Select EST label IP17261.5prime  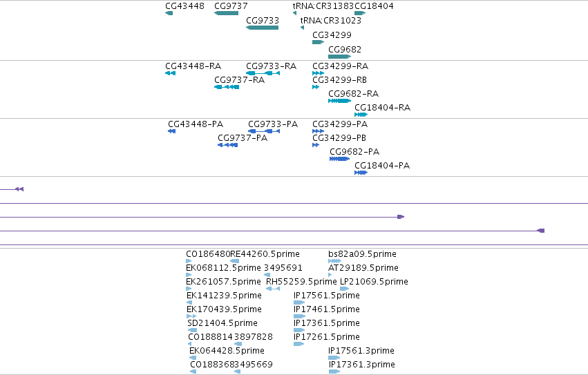tap(327, 338)
